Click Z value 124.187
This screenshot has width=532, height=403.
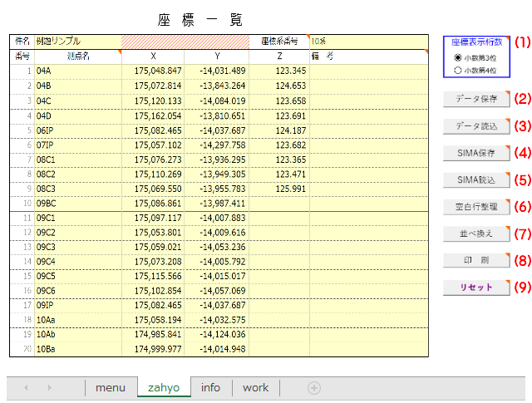[x=279, y=130]
